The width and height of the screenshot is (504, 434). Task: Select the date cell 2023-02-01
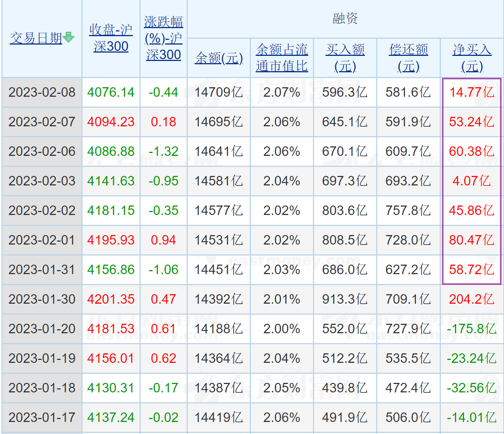(42, 240)
